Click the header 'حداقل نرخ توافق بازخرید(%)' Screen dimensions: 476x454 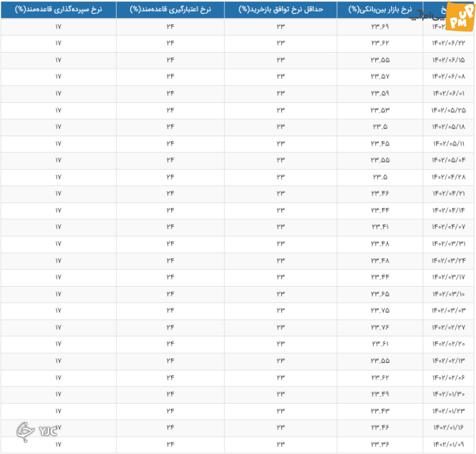[281, 9]
